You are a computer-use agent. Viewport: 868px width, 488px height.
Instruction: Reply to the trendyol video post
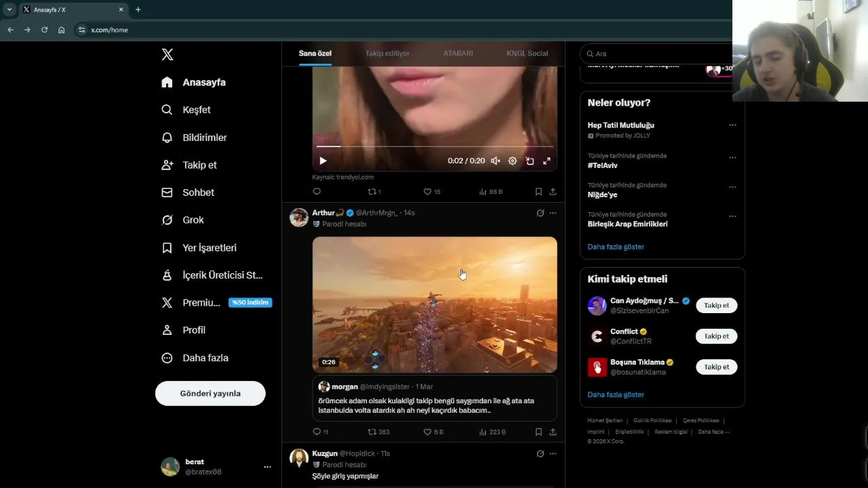[317, 192]
